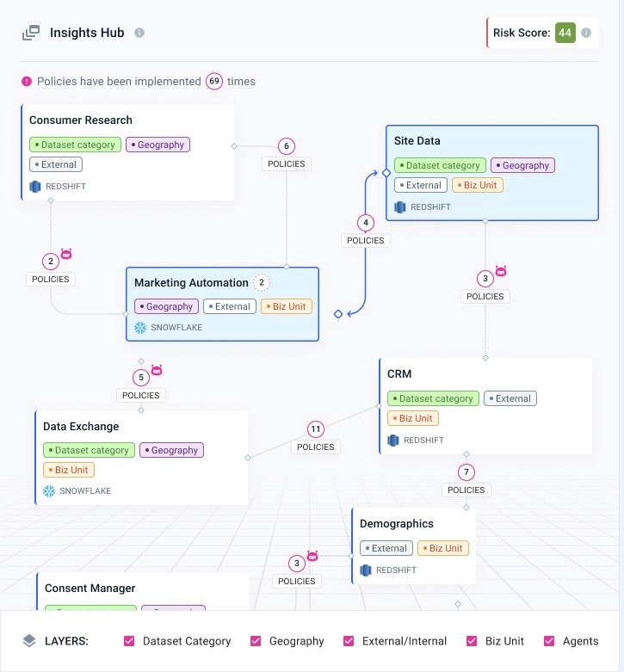
Task: Click the info icon beside Insights Hub
Action: 139,33
